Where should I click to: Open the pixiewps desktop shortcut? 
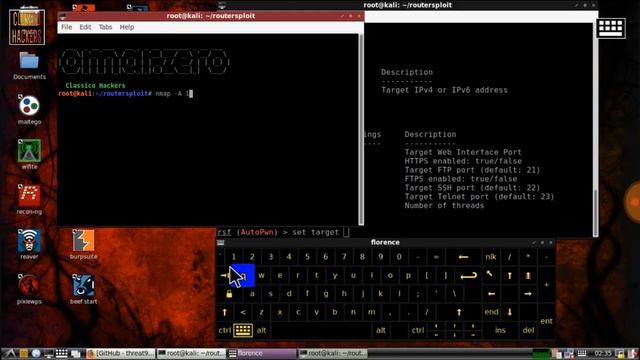pyautogui.click(x=29, y=289)
